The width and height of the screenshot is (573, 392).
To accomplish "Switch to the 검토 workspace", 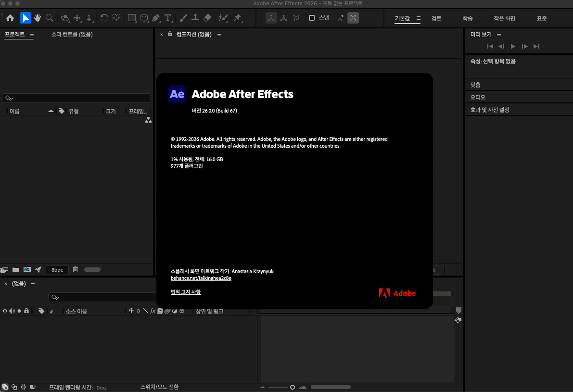I will pos(436,19).
